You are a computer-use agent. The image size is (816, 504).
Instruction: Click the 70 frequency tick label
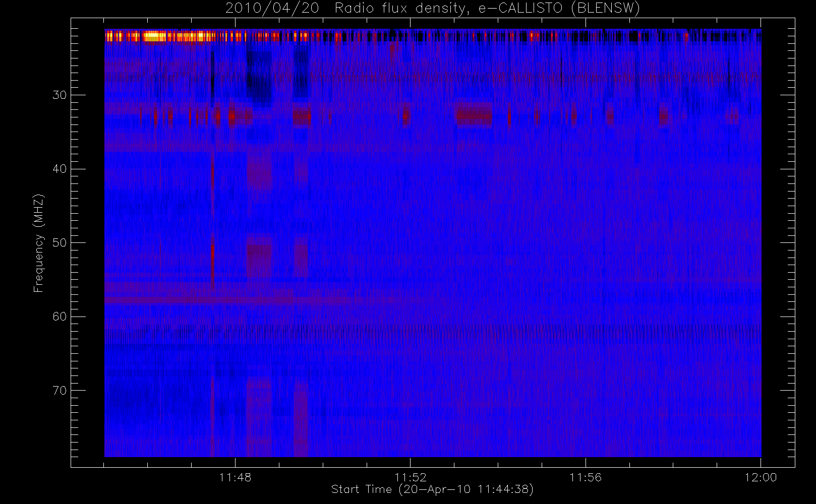[x=60, y=391]
